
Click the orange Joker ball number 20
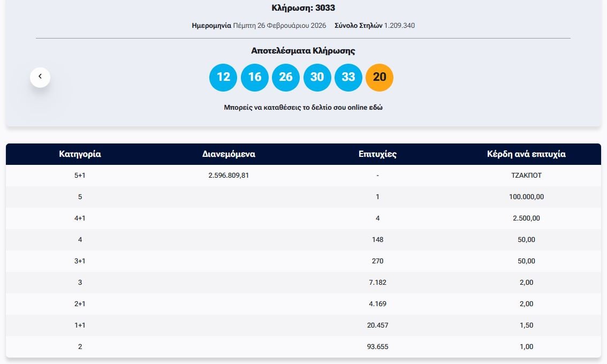[x=379, y=77]
